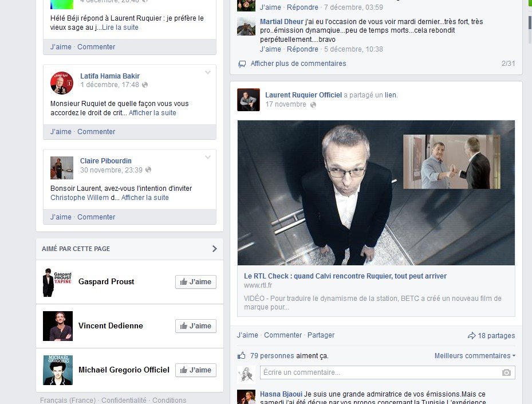Expand Afficher plus de commentaires
The height and width of the screenshot is (404, 532).
point(298,64)
